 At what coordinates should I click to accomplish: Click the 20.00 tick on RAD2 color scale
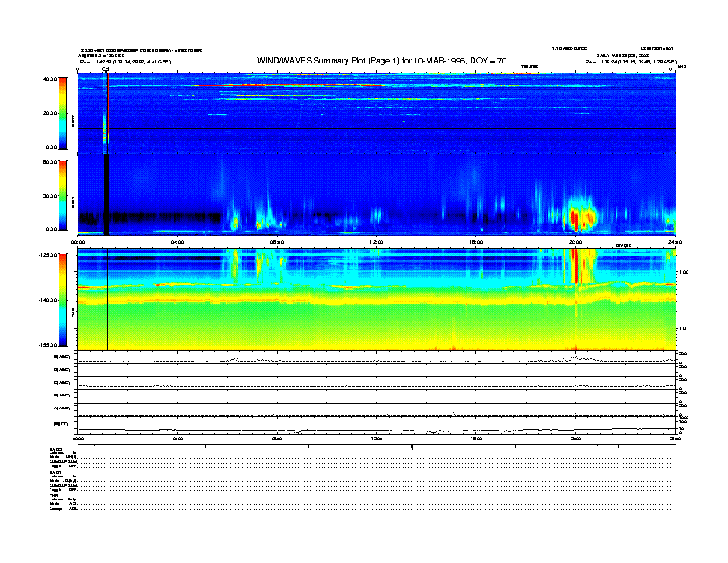(x=51, y=113)
